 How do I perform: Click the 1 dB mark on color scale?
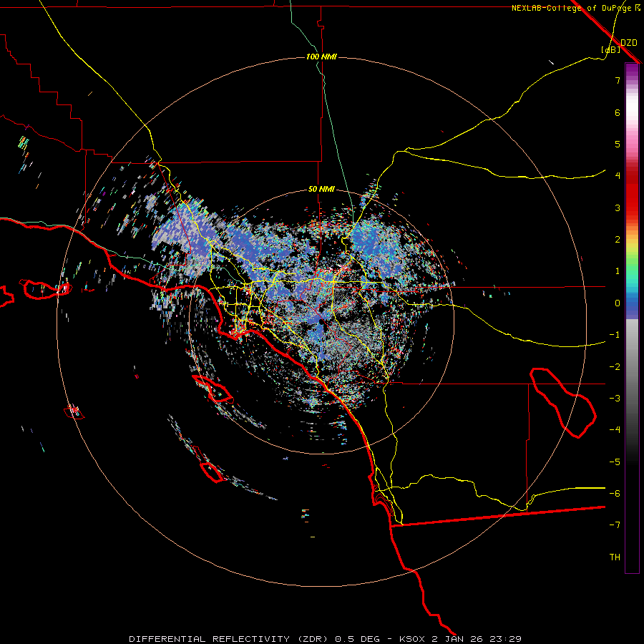click(618, 271)
